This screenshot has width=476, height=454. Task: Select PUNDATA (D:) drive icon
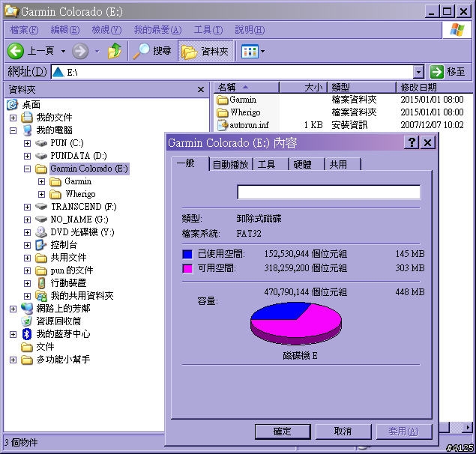pyautogui.click(x=41, y=156)
